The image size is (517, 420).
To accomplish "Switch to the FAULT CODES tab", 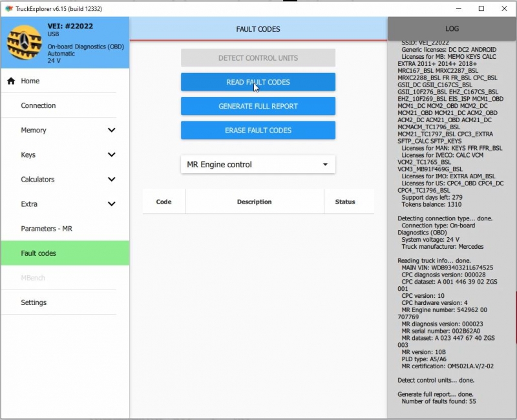I will (258, 28).
